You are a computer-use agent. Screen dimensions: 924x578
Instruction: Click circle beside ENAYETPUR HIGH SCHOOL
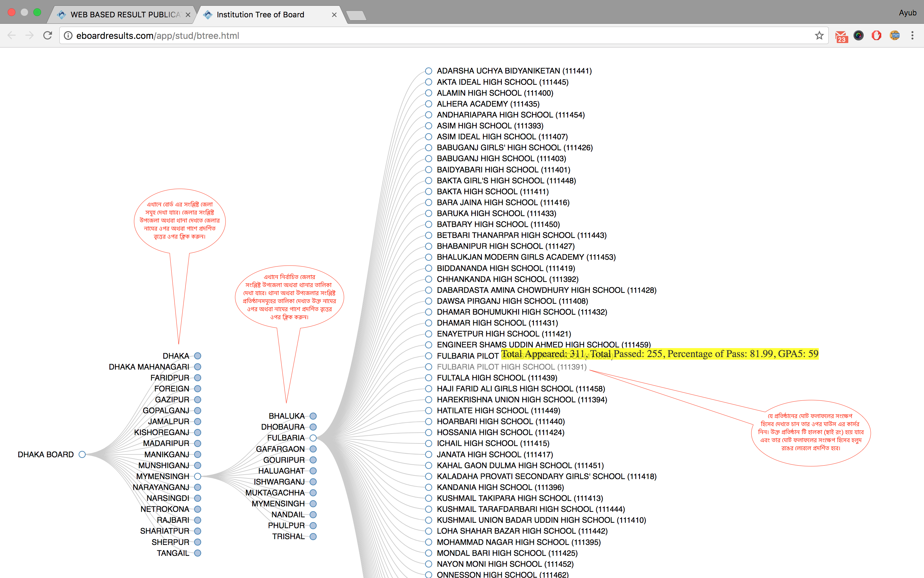point(428,334)
